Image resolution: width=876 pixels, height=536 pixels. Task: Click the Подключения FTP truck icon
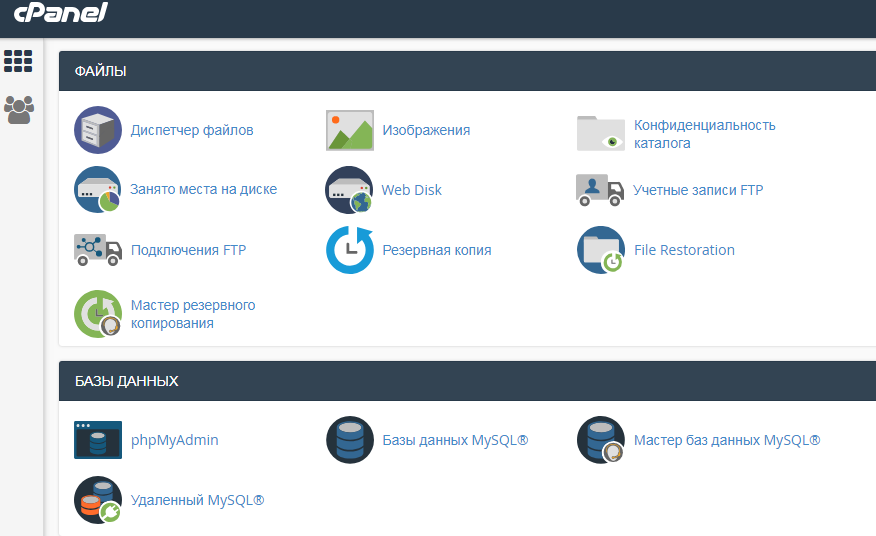(98, 250)
